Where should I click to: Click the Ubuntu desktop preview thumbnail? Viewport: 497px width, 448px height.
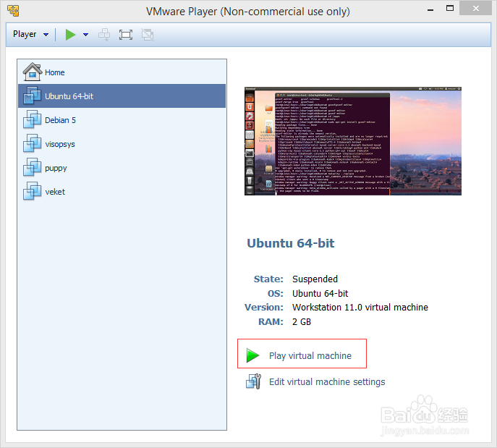click(353, 141)
